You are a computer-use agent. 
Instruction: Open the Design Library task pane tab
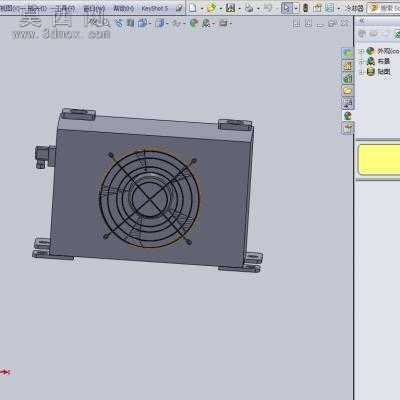(x=348, y=66)
